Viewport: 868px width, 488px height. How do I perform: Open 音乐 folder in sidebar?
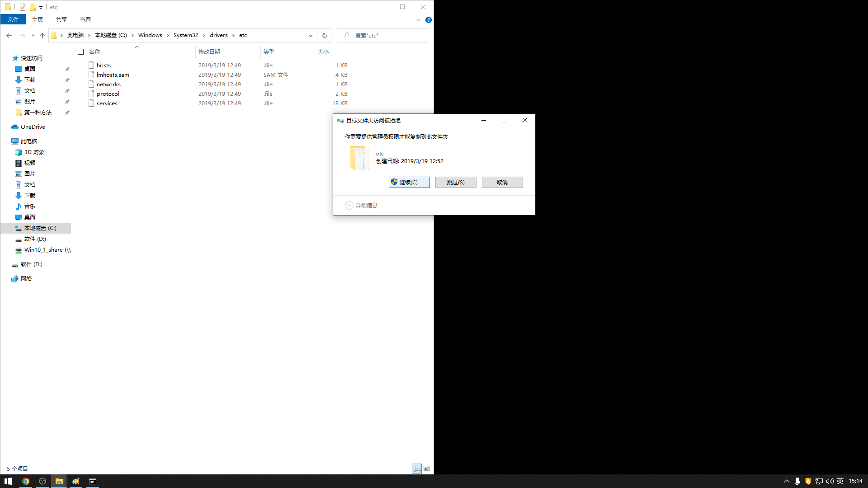coord(30,206)
